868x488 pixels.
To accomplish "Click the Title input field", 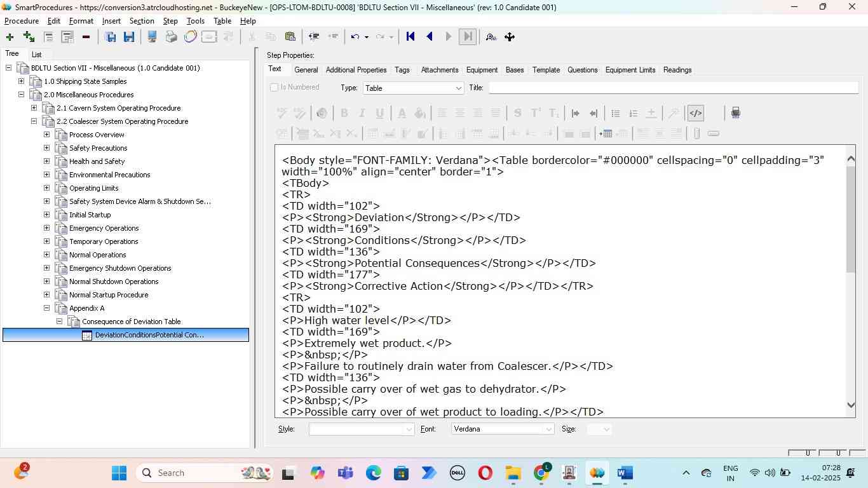I will [x=673, y=88].
